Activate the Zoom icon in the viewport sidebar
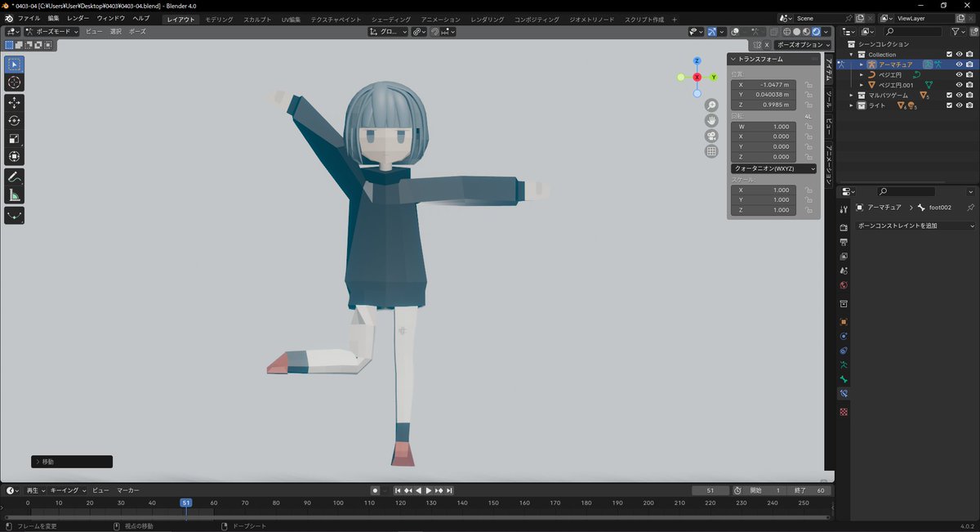The height and width of the screenshot is (532, 980). coord(711,106)
